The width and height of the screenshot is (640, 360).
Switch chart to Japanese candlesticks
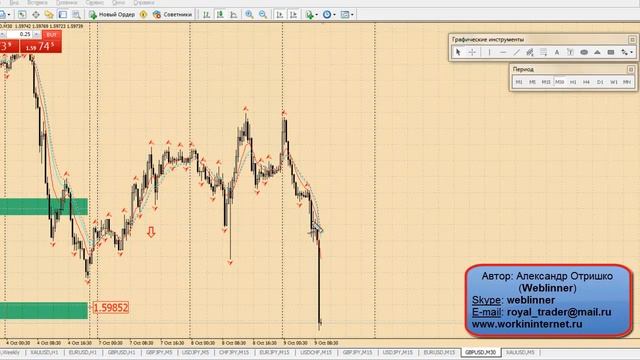tap(220, 15)
